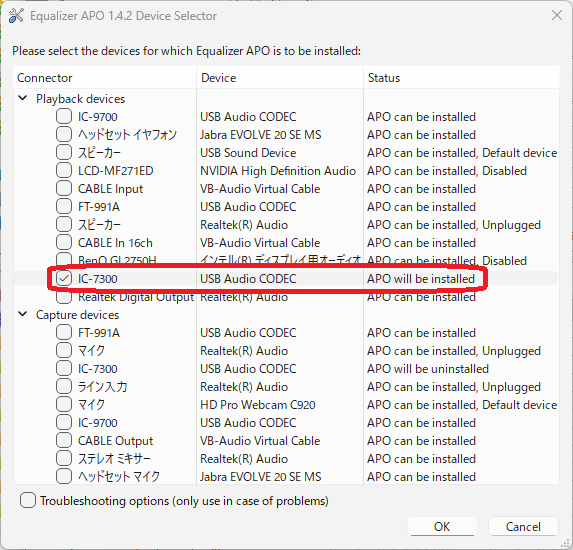
Task: Select the 'CABLE In 16ch' row label
Action: pos(115,243)
